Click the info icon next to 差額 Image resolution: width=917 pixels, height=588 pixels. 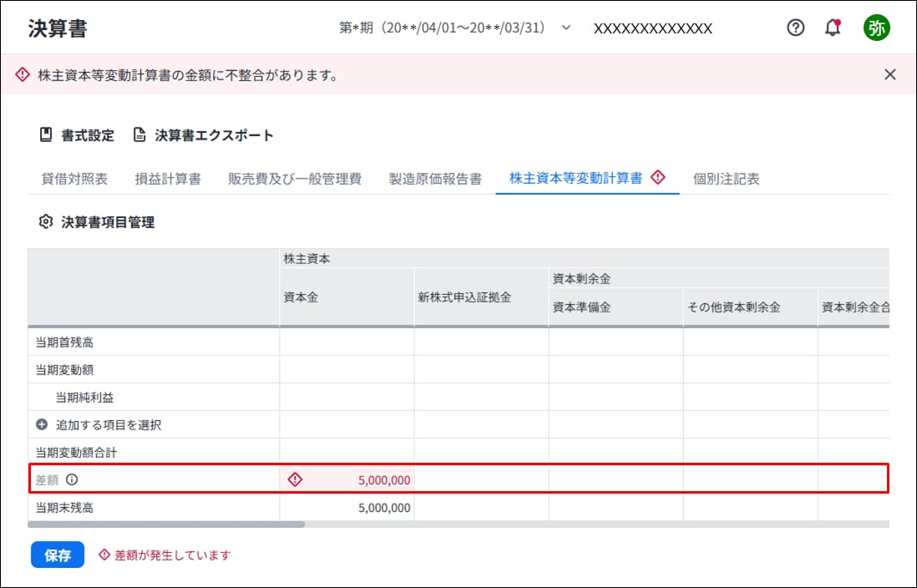(x=71, y=479)
